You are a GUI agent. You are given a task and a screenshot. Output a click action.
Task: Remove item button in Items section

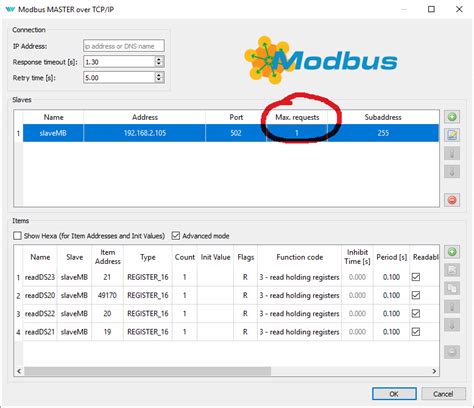coord(452,352)
